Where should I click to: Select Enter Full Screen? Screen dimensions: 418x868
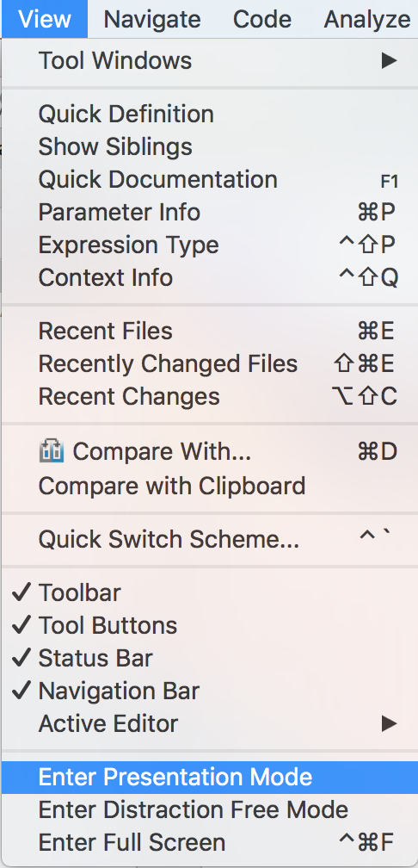(209, 842)
